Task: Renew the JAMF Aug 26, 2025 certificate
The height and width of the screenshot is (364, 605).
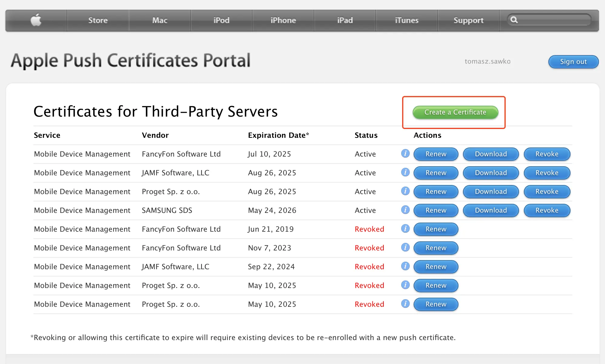Action: click(x=436, y=173)
